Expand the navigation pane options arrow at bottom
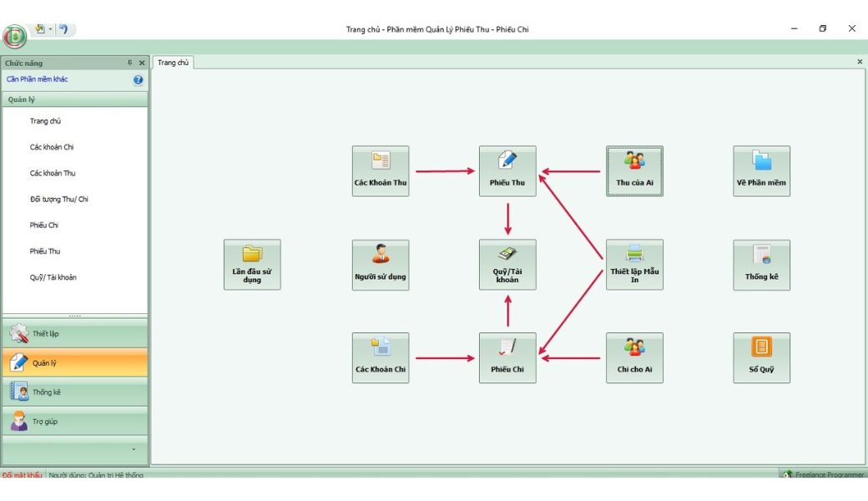This screenshot has height=501, width=868. (x=134, y=449)
